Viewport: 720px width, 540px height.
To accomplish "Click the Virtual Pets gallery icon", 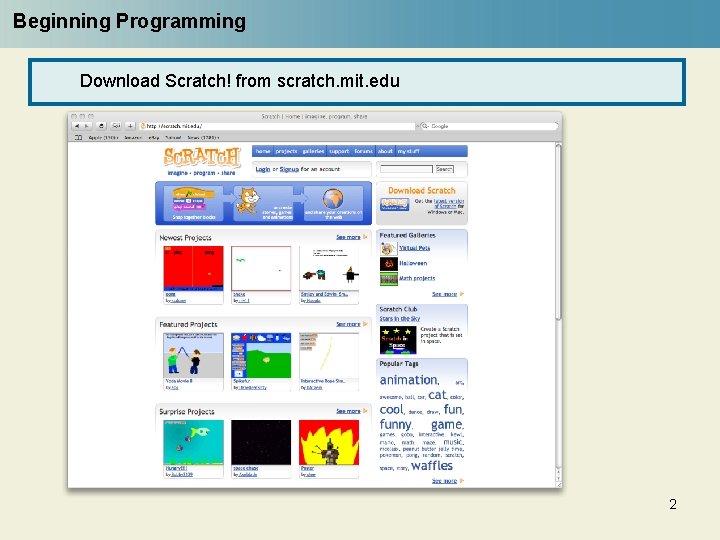I will [x=388, y=248].
